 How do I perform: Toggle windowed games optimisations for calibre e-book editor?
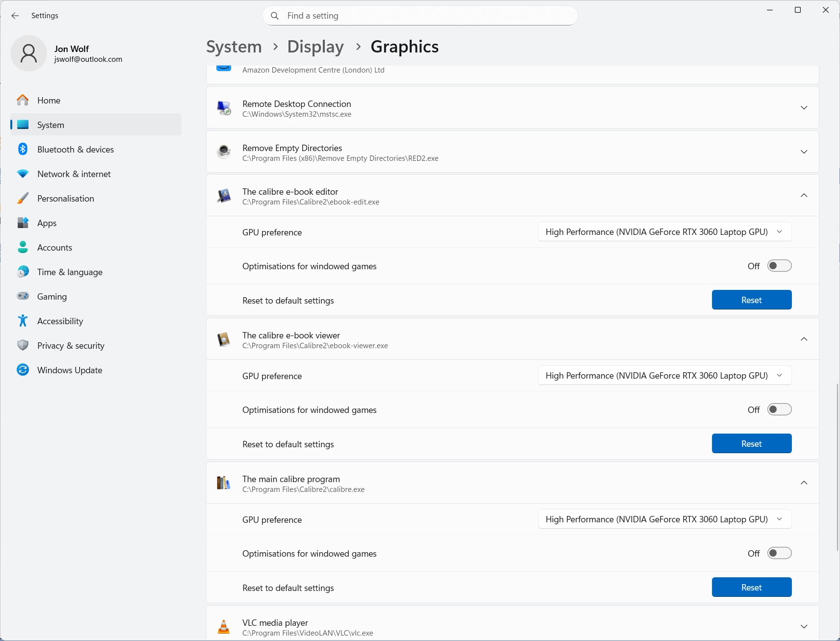click(x=779, y=266)
